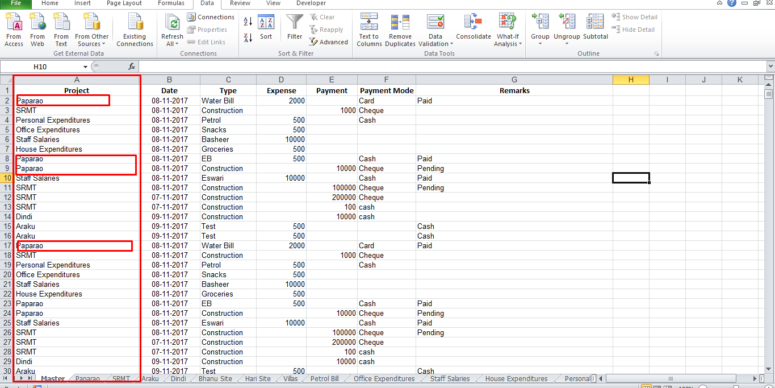Click inside the formula bar

(452, 66)
